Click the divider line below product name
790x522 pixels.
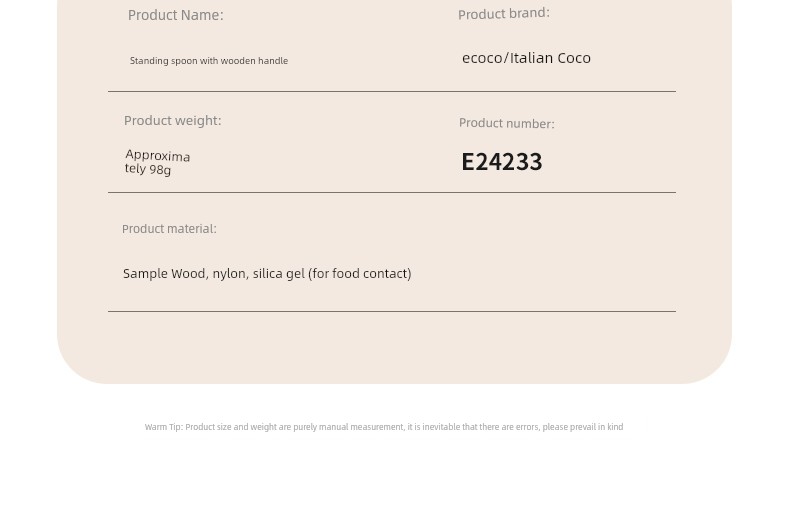coord(391,92)
